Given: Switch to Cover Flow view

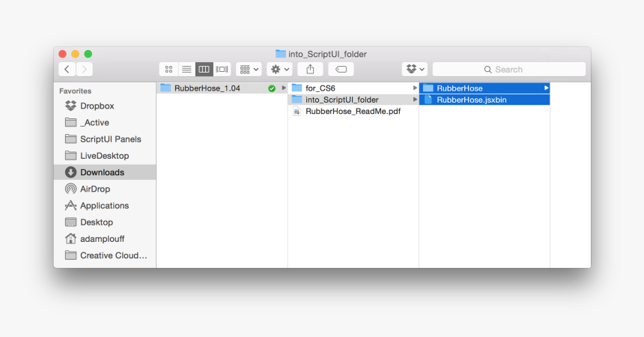Looking at the screenshot, I should pos(222,70).
